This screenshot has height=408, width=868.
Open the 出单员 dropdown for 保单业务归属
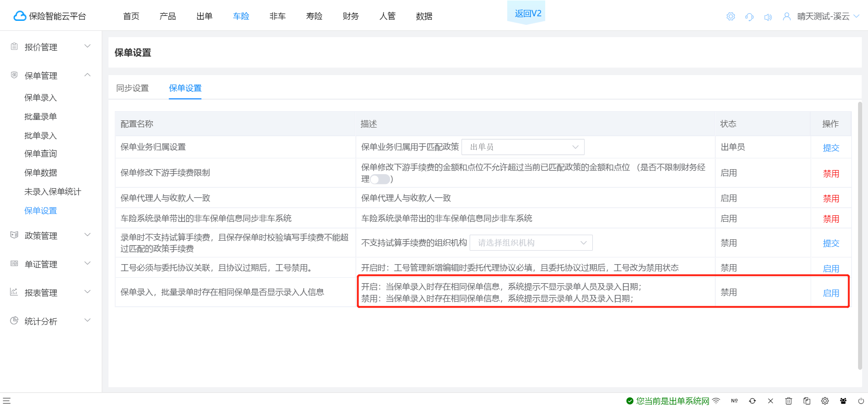pos(523,147)
